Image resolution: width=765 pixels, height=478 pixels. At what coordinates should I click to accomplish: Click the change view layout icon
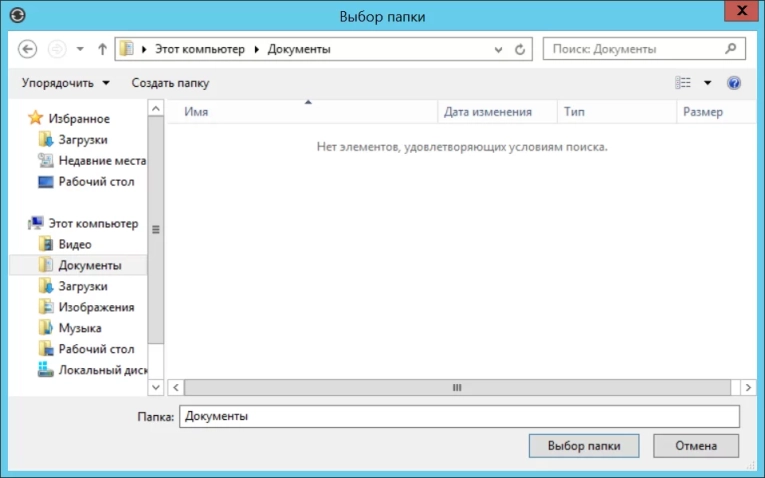point(684,83)
